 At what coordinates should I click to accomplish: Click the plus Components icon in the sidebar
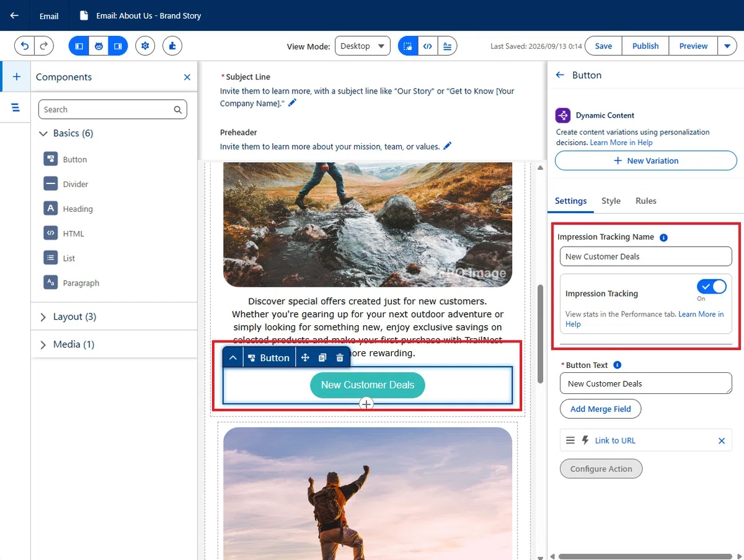(16, 77)
